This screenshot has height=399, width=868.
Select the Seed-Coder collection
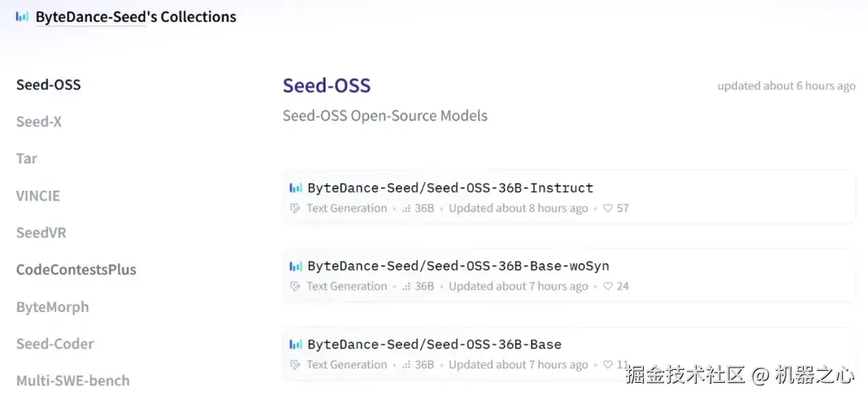[55, 343]
